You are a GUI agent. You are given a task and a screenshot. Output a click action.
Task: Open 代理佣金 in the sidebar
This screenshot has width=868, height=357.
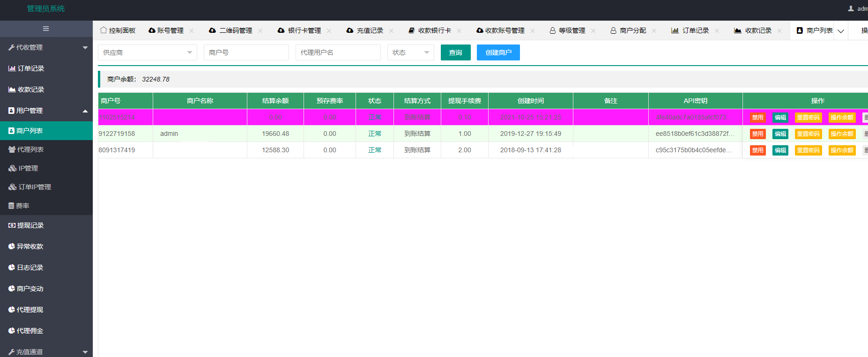[x=46, y=331]
